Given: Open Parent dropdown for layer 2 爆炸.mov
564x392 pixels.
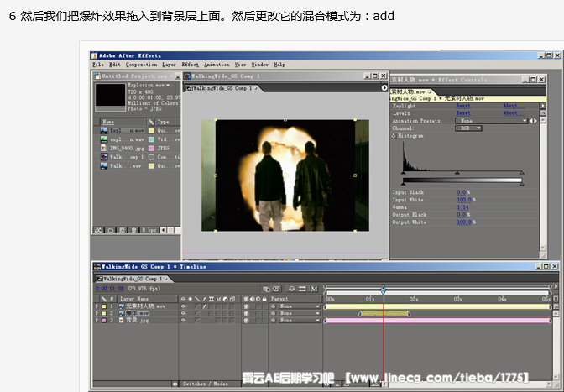Looking at the screenshot, I should pyautogui.click(x=300, y=314).
